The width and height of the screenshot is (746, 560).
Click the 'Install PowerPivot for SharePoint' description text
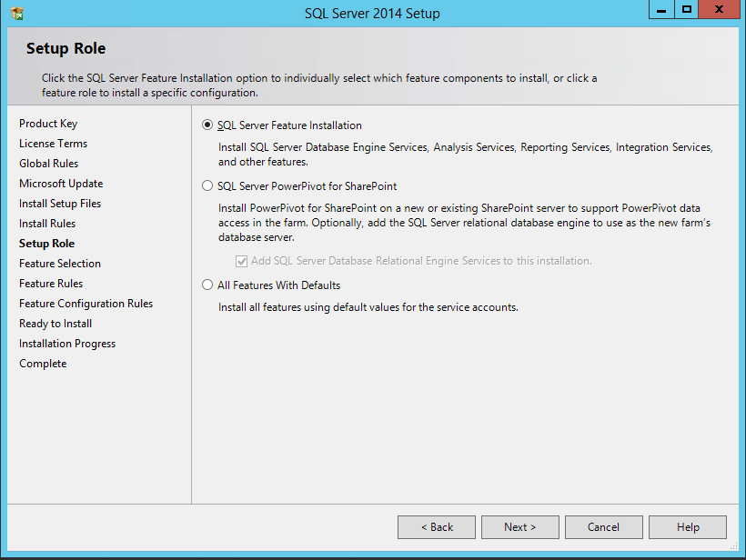464,223
